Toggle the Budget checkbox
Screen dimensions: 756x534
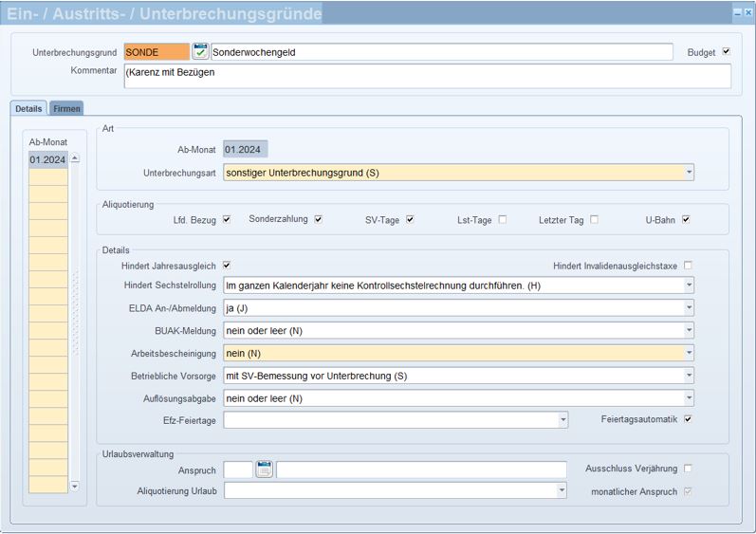(x=727, y=52)
